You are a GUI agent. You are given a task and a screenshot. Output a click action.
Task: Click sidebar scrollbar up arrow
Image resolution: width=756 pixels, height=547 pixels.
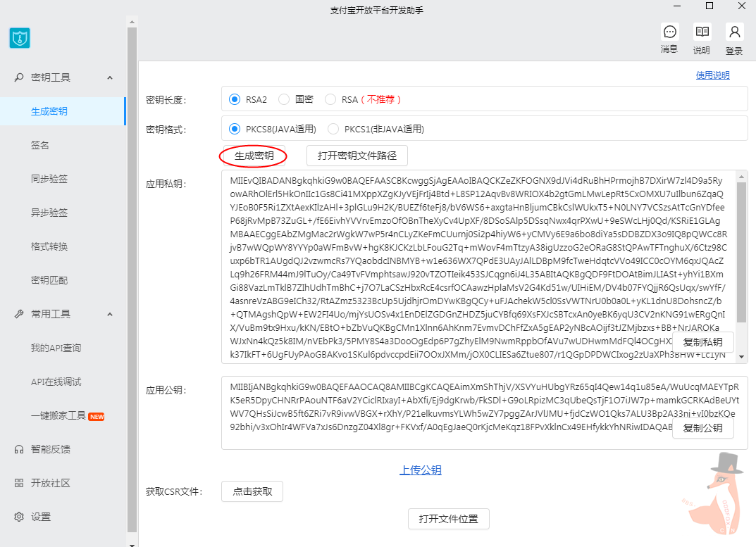pos(132,22)
